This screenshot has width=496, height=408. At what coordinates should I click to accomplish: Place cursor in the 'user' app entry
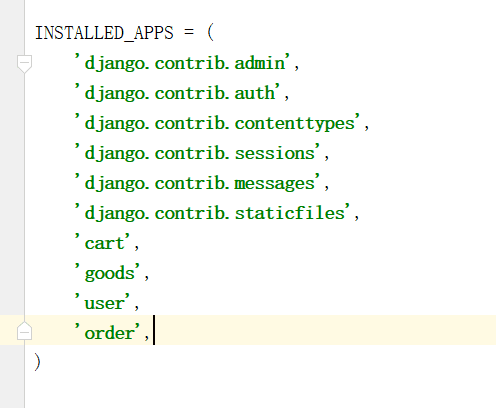(x=102, y=303)
